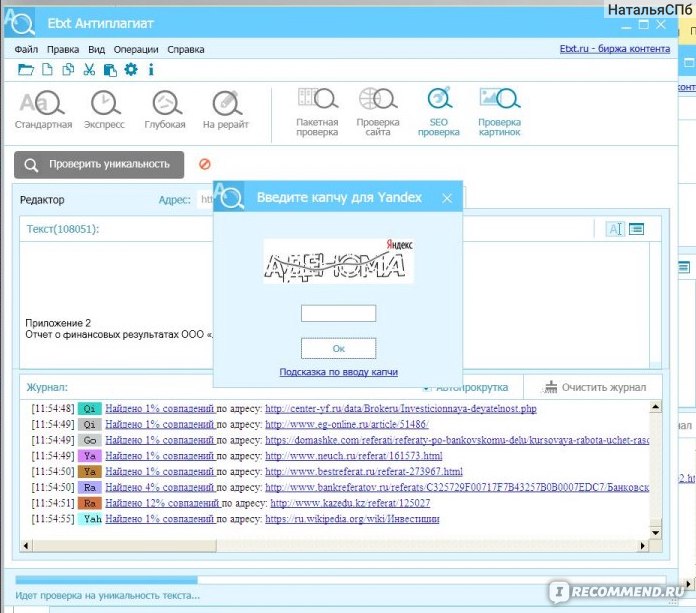Select Стандартная check mode

coord(43,110)
